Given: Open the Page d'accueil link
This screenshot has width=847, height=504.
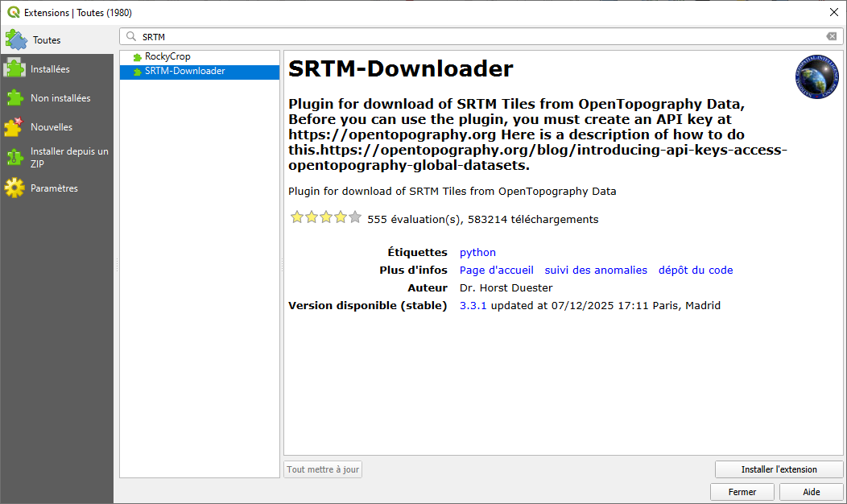Looking at the screenshot, I should point(496,271).
